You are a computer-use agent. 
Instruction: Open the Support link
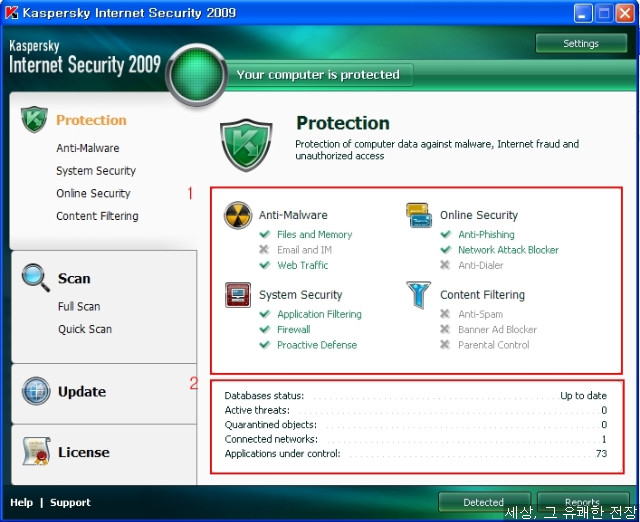click(70, 502)
